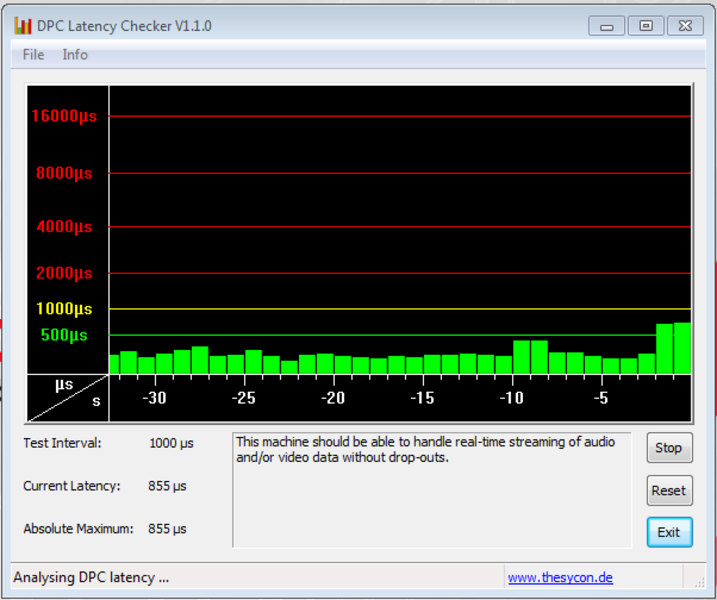Click the 2000µs axis label
This screenshot has width=717, height=600.
coord(64,273)
